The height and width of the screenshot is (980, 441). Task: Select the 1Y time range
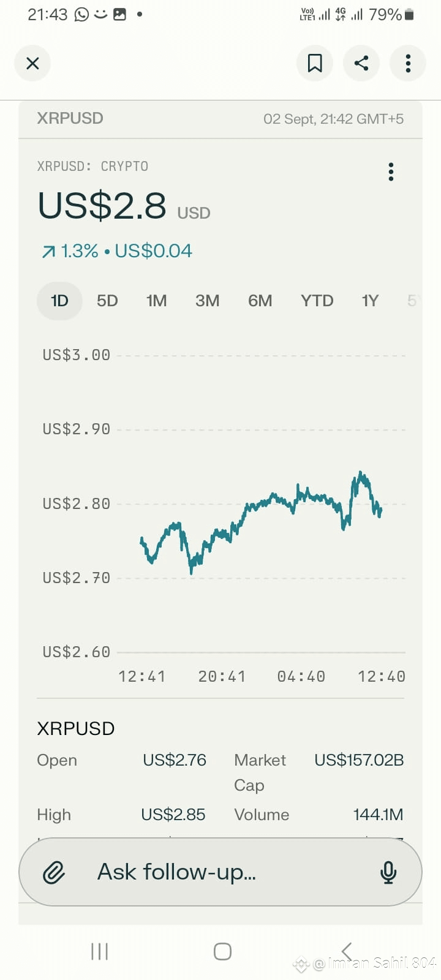pyautogui.click(x=370, y=301)
